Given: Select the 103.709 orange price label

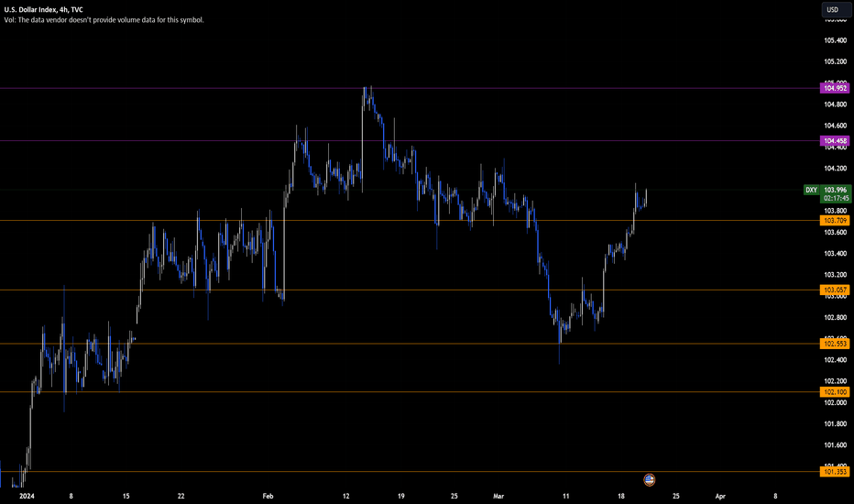Looking at the screenshot, I should [x=835, y=221].
